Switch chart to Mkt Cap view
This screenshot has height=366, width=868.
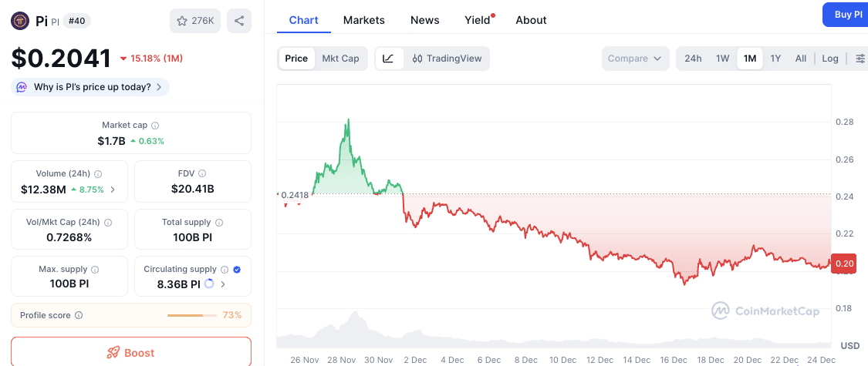(340, 59)
